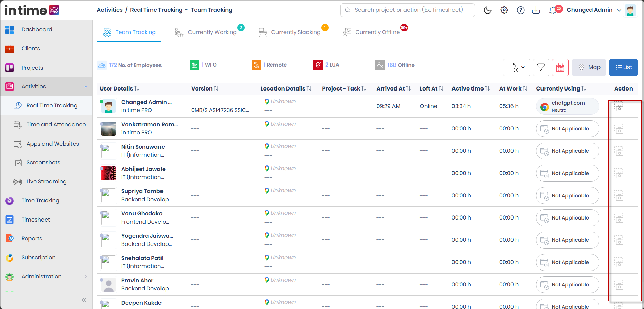The height and width of the screenshot is (309, 644).
Task: Click Activities breadcrumb link
Action: [110, 10]
